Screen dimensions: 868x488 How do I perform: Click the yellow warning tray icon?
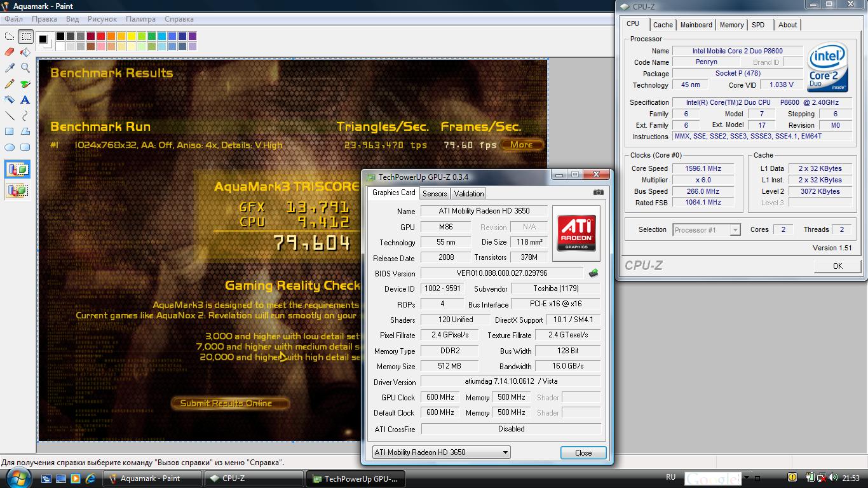point(792,477)
